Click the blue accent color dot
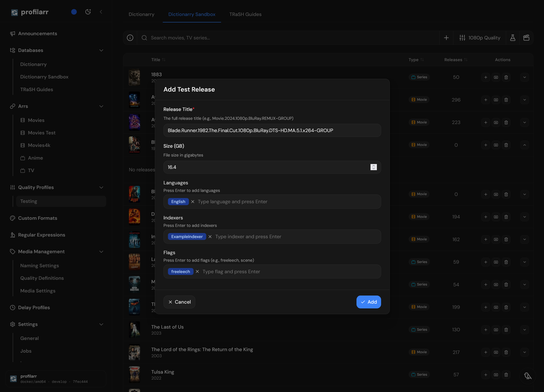This screenshot has width=544, height=392. pos(74,12)
